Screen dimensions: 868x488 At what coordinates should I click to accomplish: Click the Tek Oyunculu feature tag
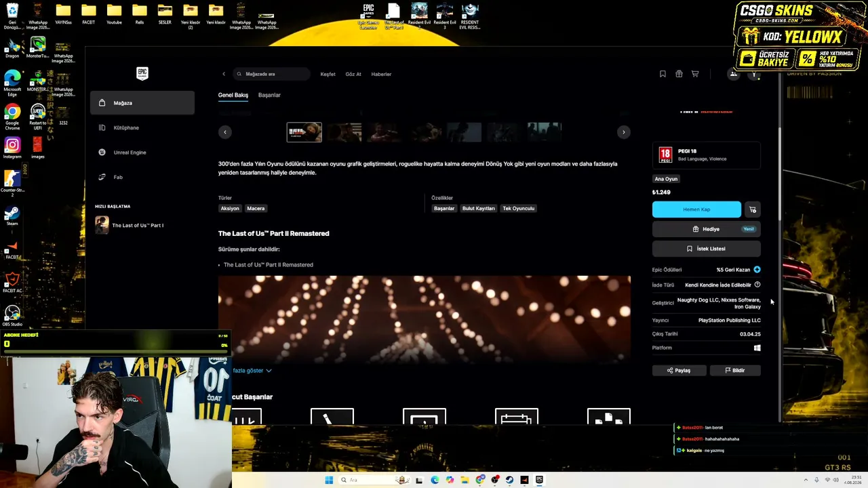[519, 209]
